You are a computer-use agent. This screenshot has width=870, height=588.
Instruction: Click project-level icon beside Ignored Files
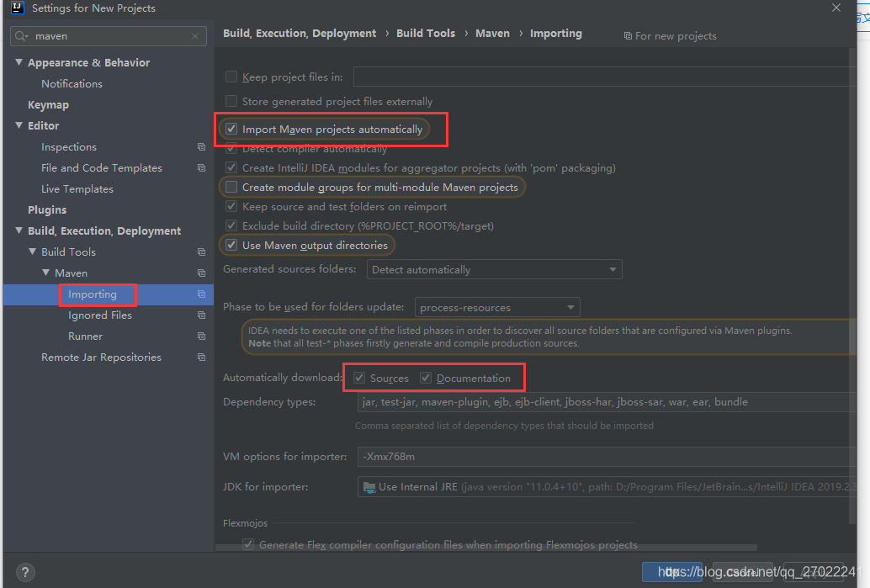point(201,315)
